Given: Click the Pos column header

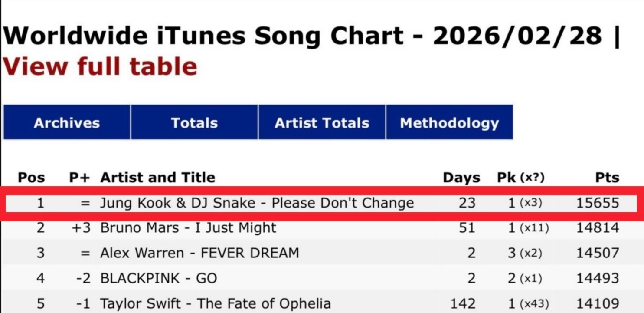Looking at the screenshot, I should [31, 178].
